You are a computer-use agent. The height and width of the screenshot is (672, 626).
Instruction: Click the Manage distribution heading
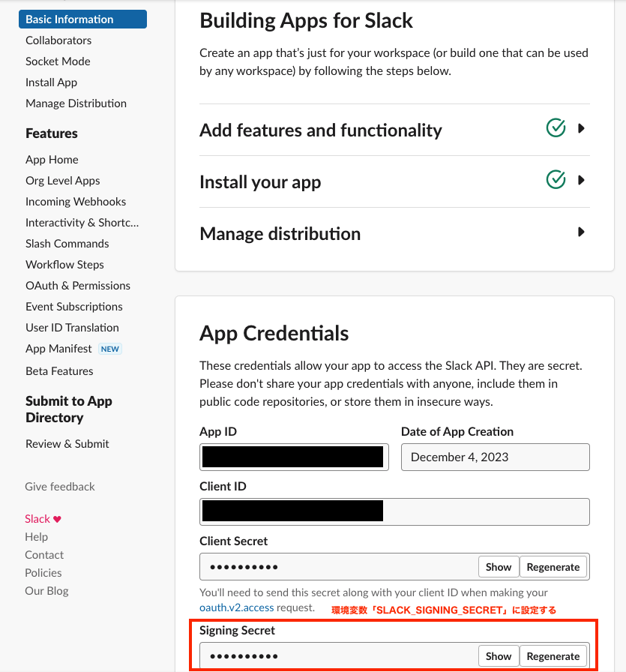[x=280, y=234]
